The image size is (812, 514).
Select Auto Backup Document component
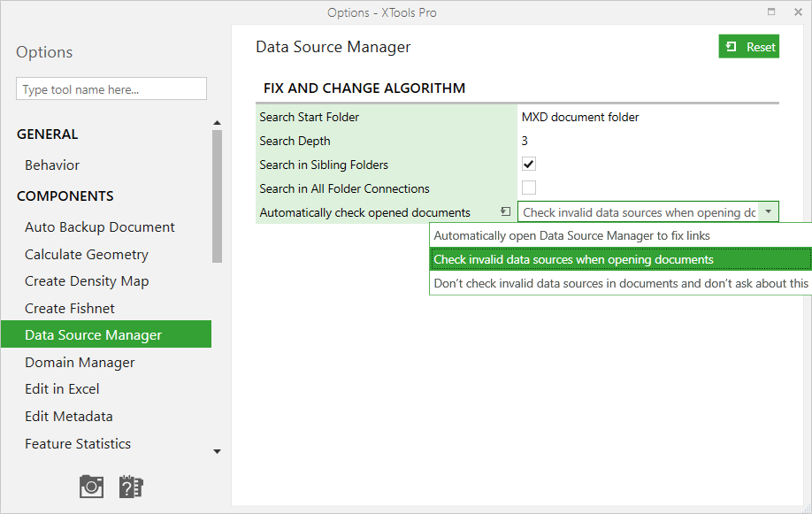tap(100, 227)
